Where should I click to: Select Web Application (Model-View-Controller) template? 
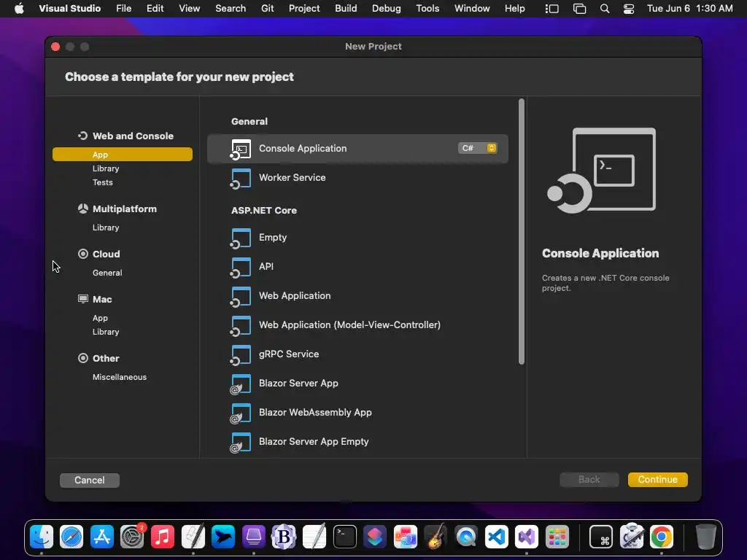point(357,324)
